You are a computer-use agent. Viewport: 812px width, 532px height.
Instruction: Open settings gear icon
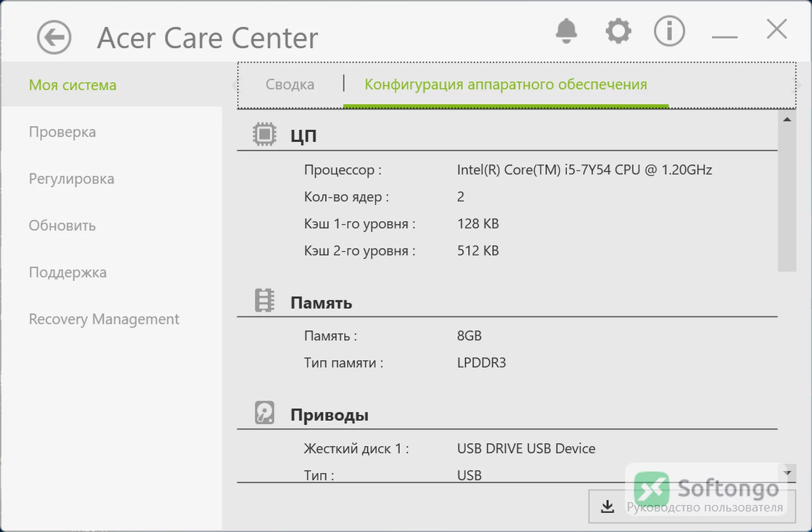618,31
